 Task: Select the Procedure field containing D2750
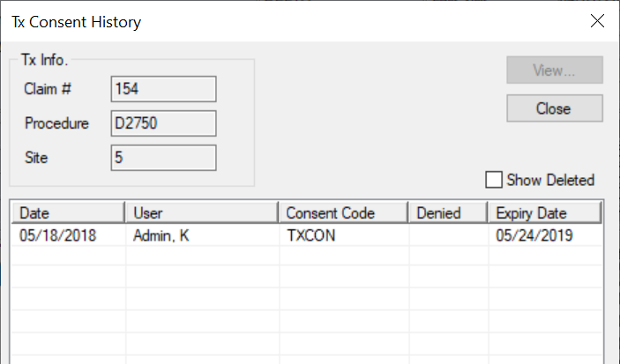(x=164, y=123)
